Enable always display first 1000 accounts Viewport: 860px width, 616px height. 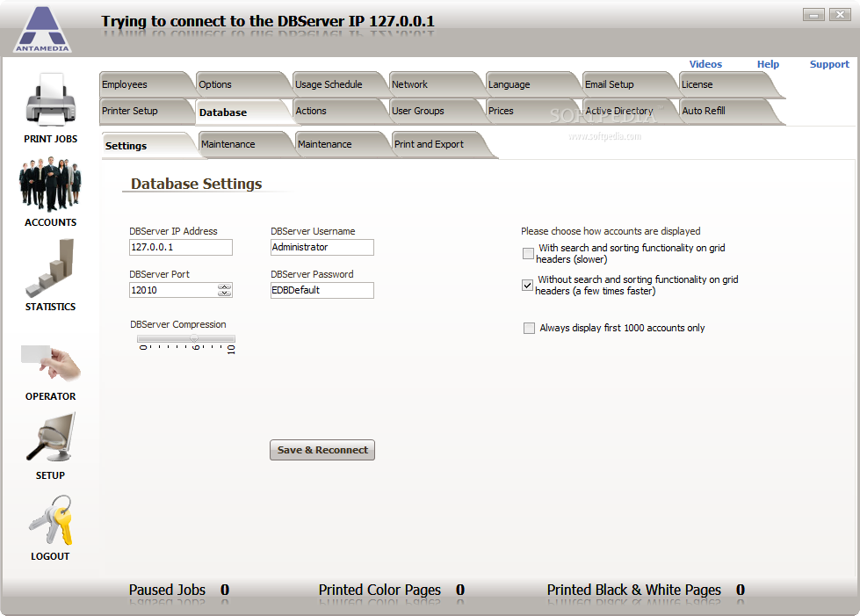coord(529,328)
